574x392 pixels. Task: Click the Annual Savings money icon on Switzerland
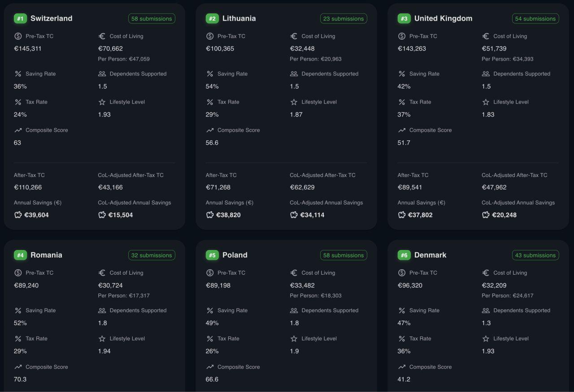click(17, 215)
